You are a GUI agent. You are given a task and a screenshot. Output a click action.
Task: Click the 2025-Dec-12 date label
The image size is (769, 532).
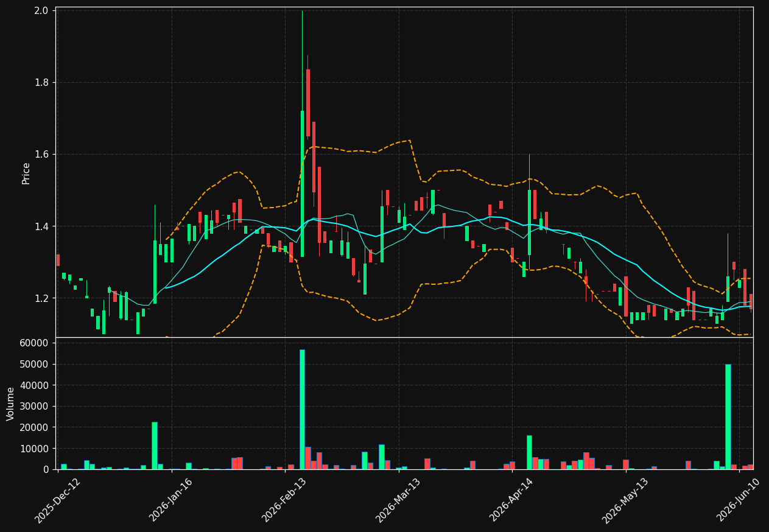tap(57, 500)
